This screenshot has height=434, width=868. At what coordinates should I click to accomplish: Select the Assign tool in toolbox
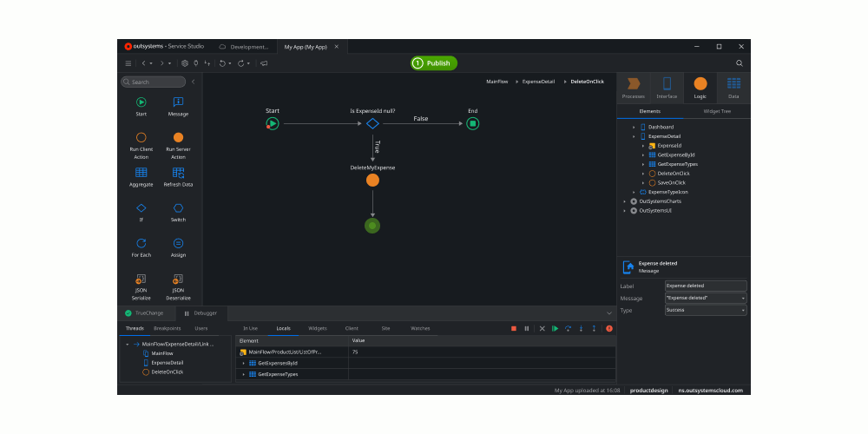178,248
